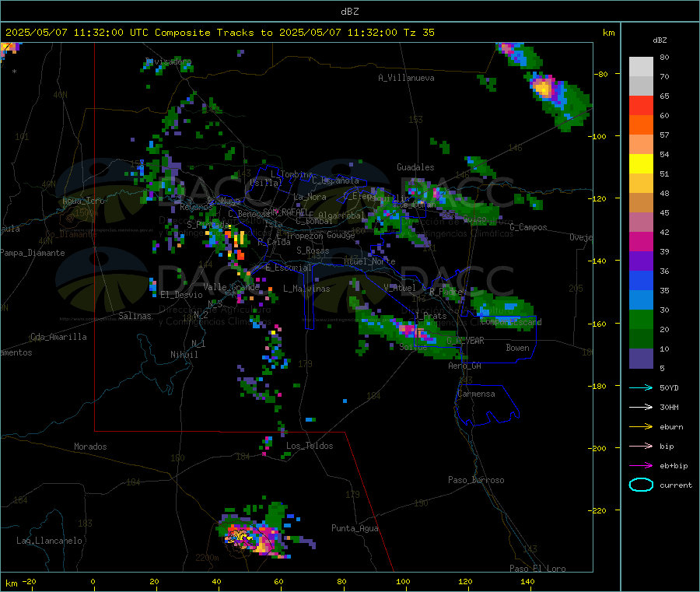This screenshot has height=592, width=700.
Task: Select the bright yellow swatch in dBZ scale
Action: click(x=641, y=164)
